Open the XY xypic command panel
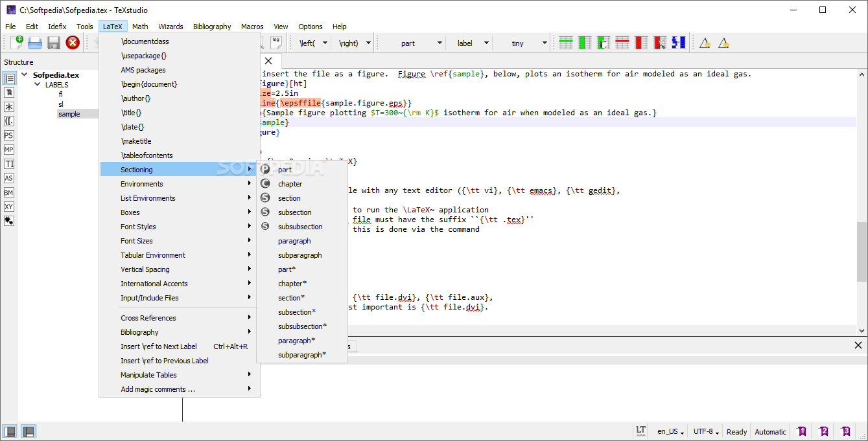 tap(9, 207)
